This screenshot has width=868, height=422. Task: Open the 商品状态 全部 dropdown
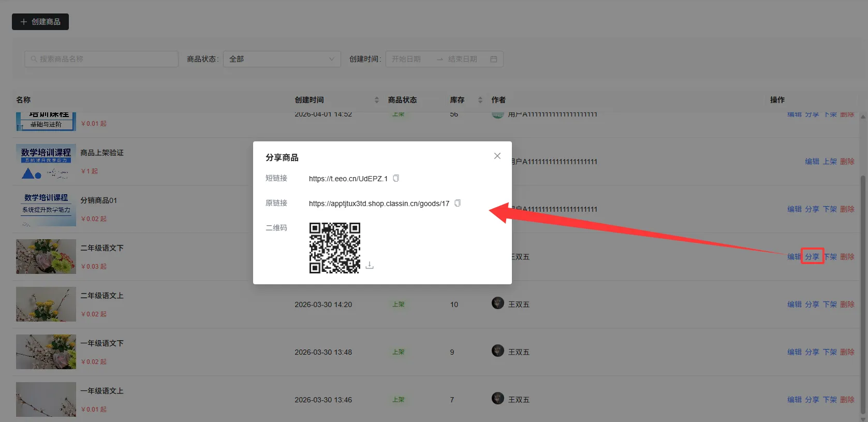(x=282, y=59)
